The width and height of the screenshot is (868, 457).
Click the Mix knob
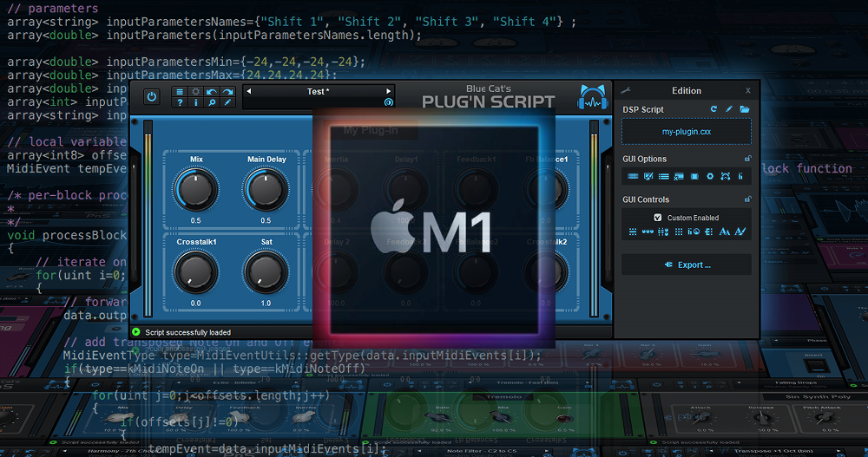point(196,189)
